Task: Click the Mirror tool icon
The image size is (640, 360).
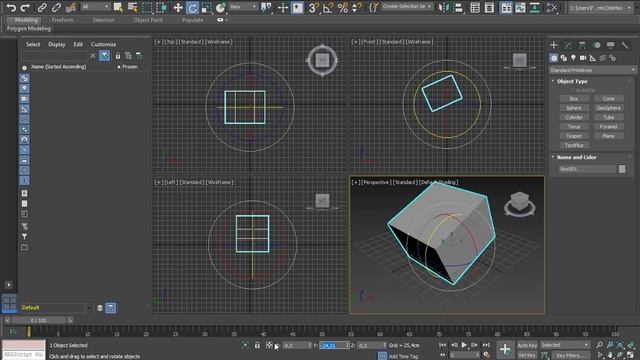Action: 444,7
